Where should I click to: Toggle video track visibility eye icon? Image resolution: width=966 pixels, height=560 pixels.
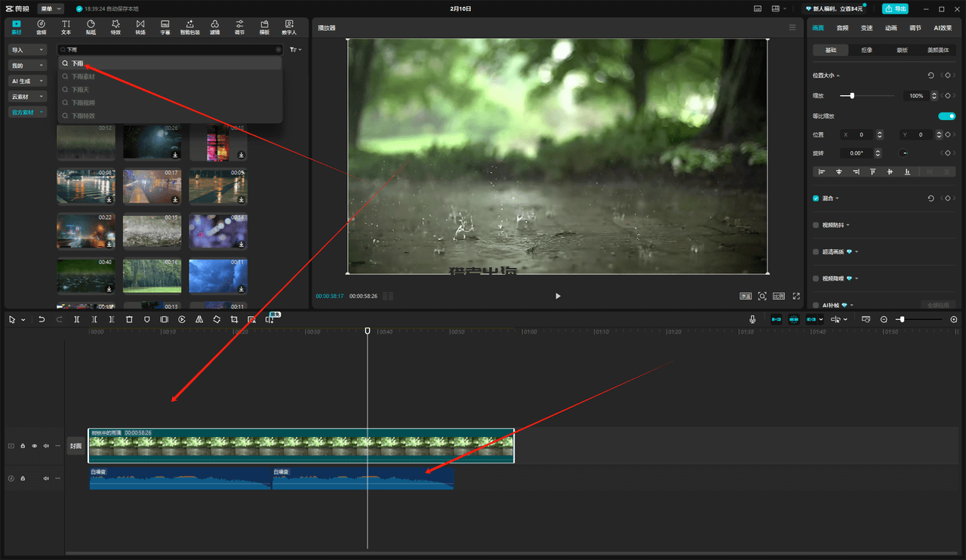pyautogui.click(x=34, y=446)
